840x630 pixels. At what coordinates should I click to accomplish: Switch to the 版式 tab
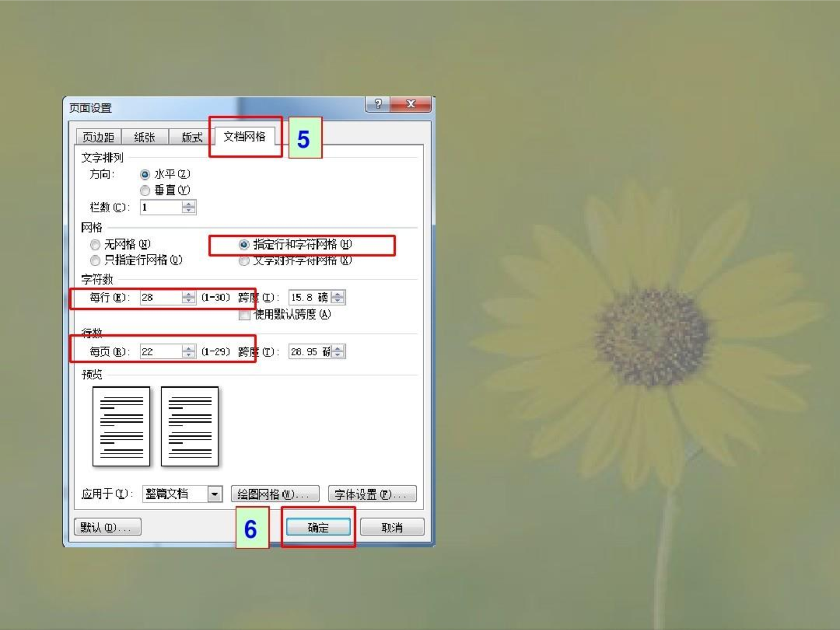click(x=192, y=137)
